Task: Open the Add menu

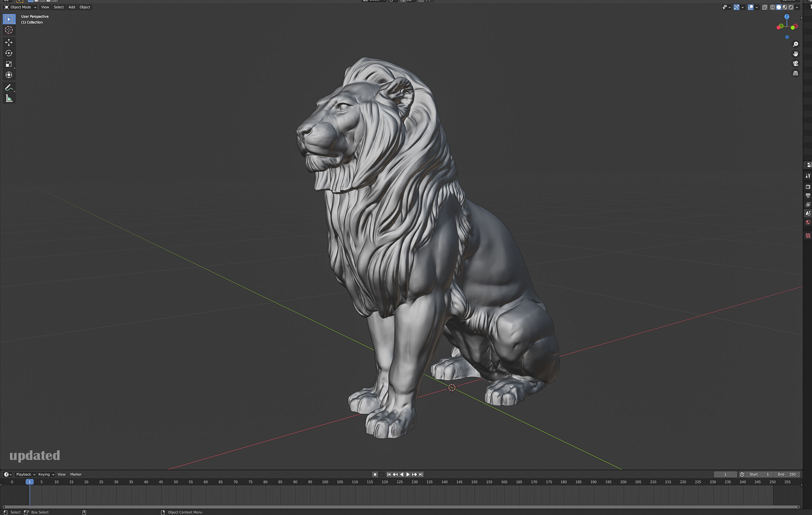Action: (72, 7)
